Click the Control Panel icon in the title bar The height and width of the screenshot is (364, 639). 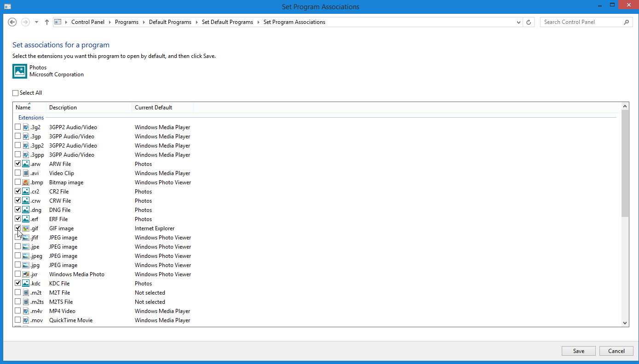coord(7,6)
